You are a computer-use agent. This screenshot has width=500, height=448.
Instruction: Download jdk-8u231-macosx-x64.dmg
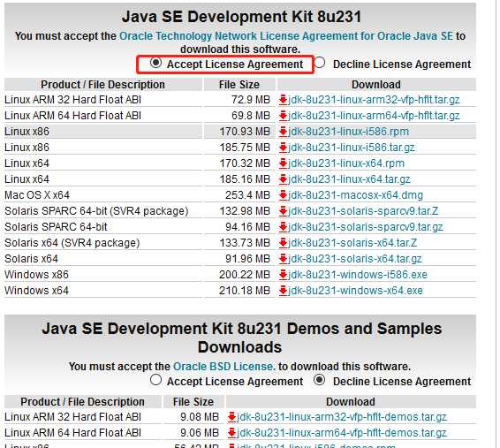click(355, 195)
